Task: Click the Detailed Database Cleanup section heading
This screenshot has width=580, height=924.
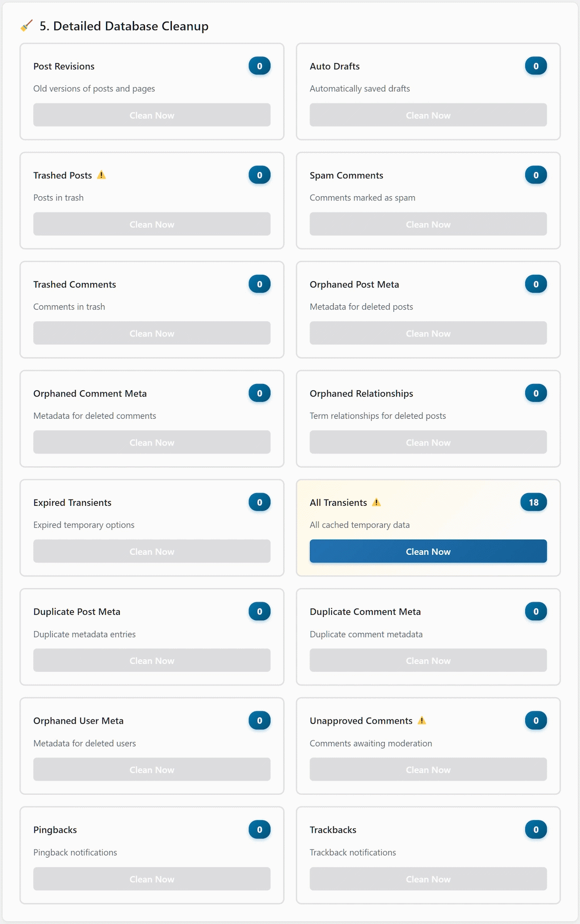Action: tap(124, 26)
